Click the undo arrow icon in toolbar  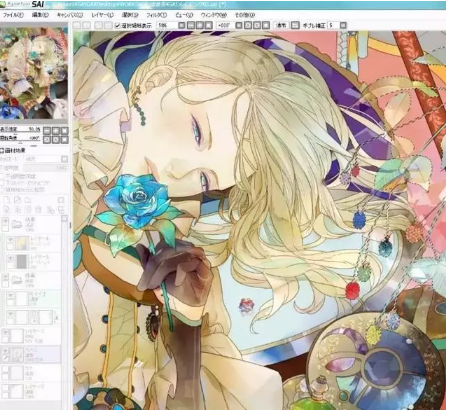77,25
